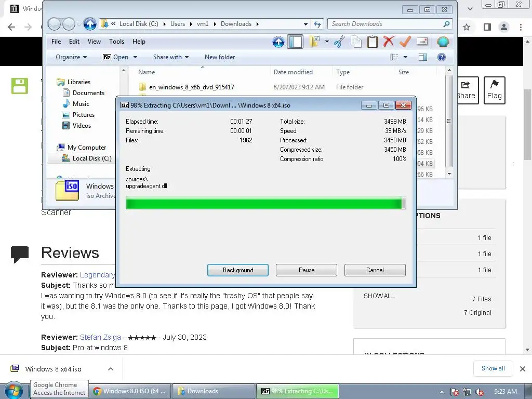Click the blue Up arrow beside address bar

90,24
